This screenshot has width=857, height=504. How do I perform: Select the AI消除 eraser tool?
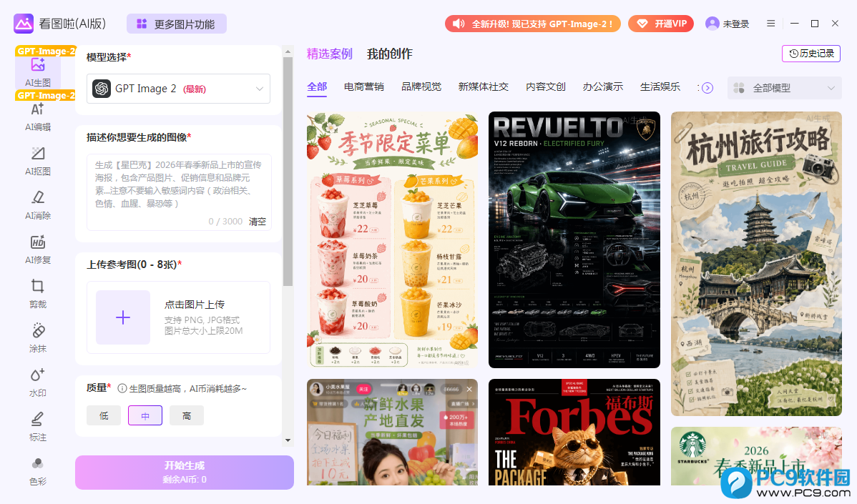tap(38, 204)
